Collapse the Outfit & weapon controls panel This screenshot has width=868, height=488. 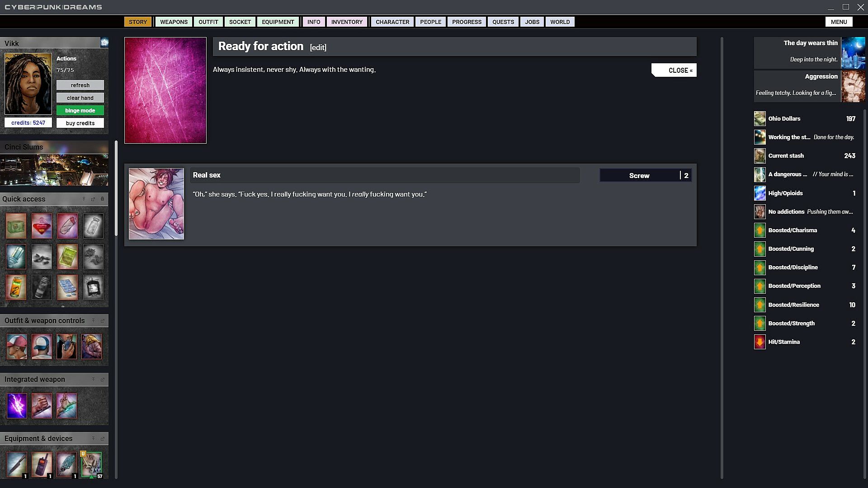click(x=93, y=320)
